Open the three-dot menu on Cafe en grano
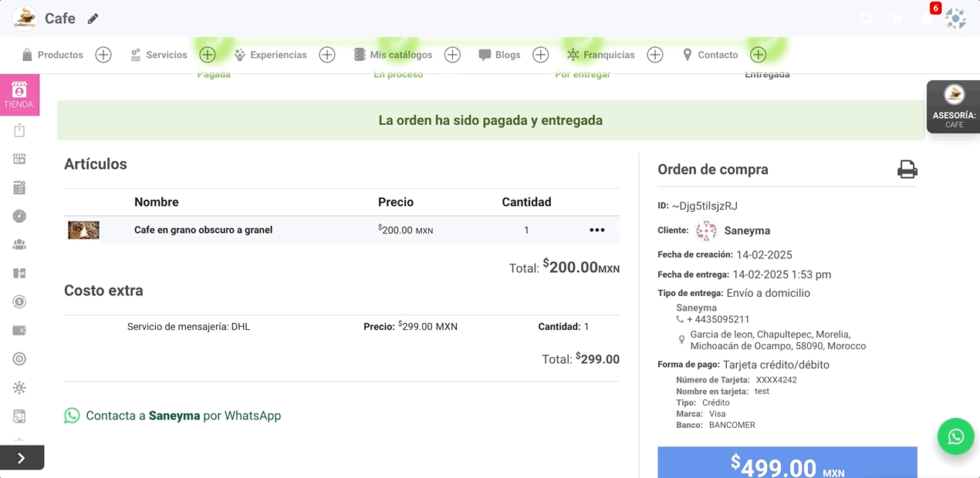Image resolution: width=980 pixels, height=478 pixels. 596,229
